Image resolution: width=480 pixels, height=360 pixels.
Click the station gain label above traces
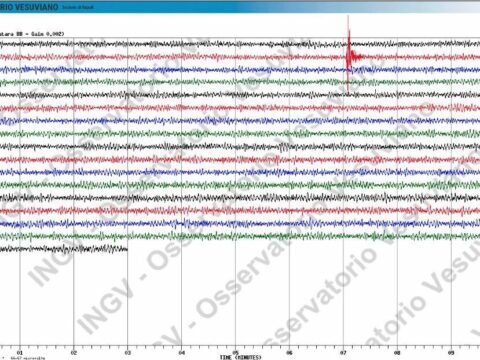pyautogui.click(x=32, y=34)
